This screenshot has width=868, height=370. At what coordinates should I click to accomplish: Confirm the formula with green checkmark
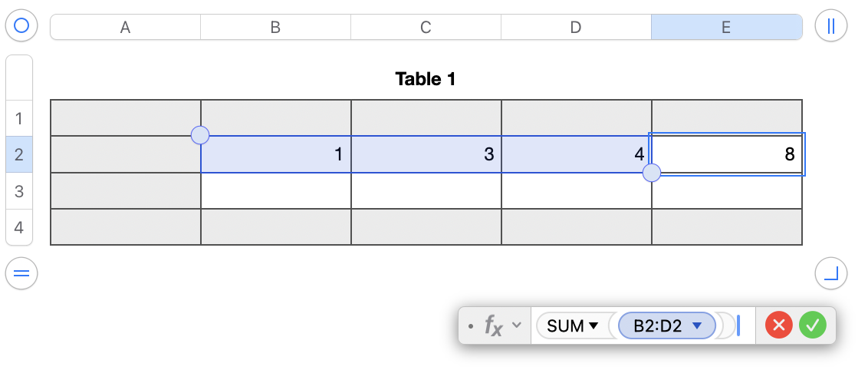(x=813, y=325)
